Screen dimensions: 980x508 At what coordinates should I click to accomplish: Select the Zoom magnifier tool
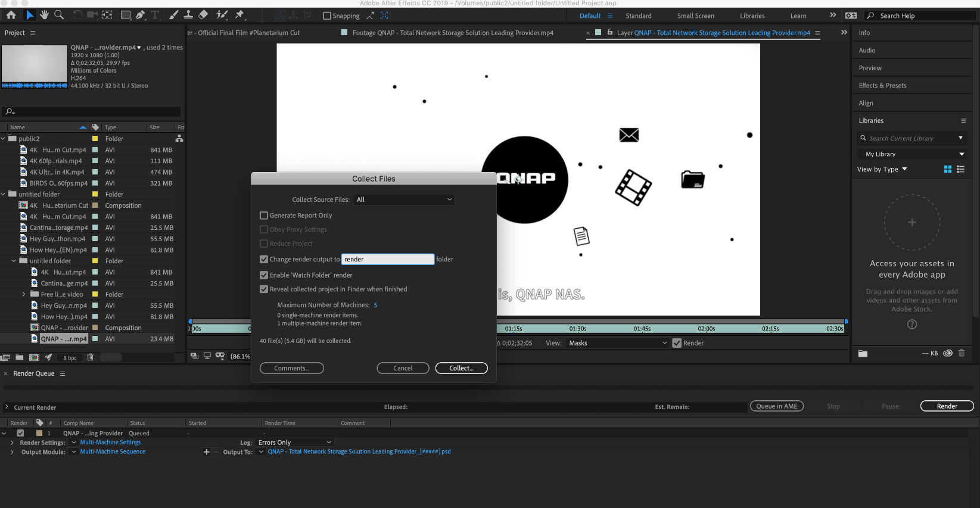coord(59,15)
